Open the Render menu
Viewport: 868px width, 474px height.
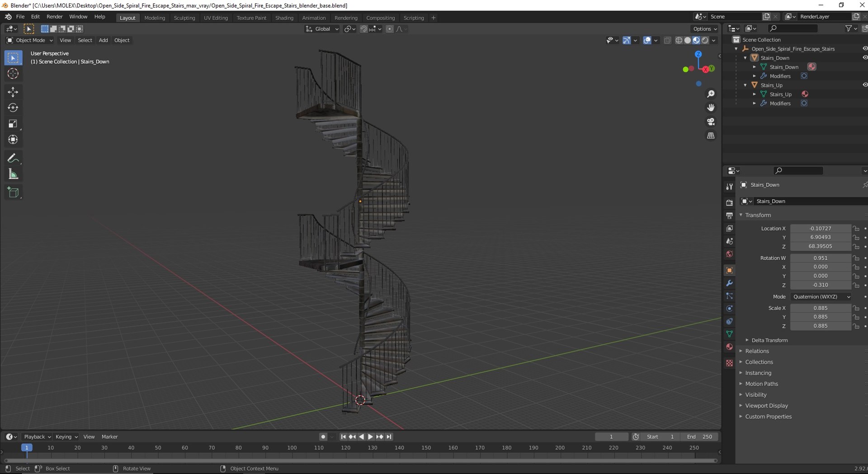pos(54,17)
